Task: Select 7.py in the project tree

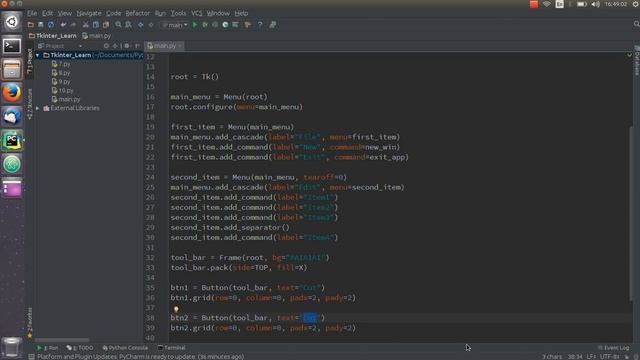Action: pyautogui.click(x=61, y=64)
